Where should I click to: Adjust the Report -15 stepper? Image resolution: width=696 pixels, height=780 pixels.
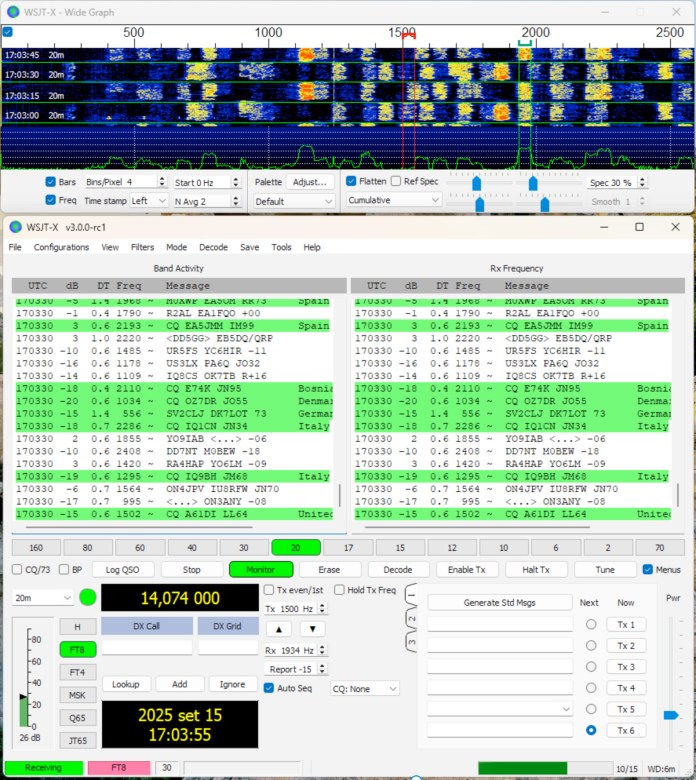[x=322, y=669]
